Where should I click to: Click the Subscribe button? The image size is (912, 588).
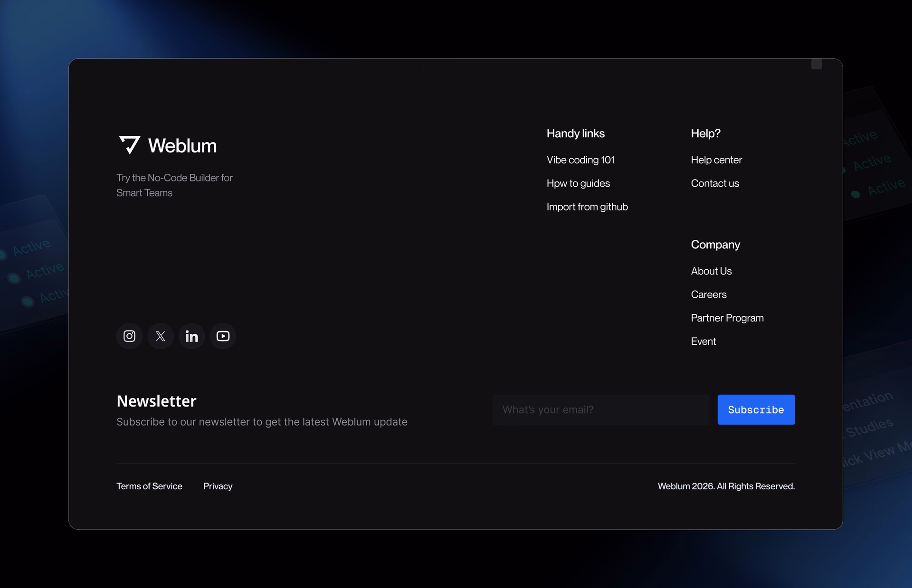coord(756,409)
